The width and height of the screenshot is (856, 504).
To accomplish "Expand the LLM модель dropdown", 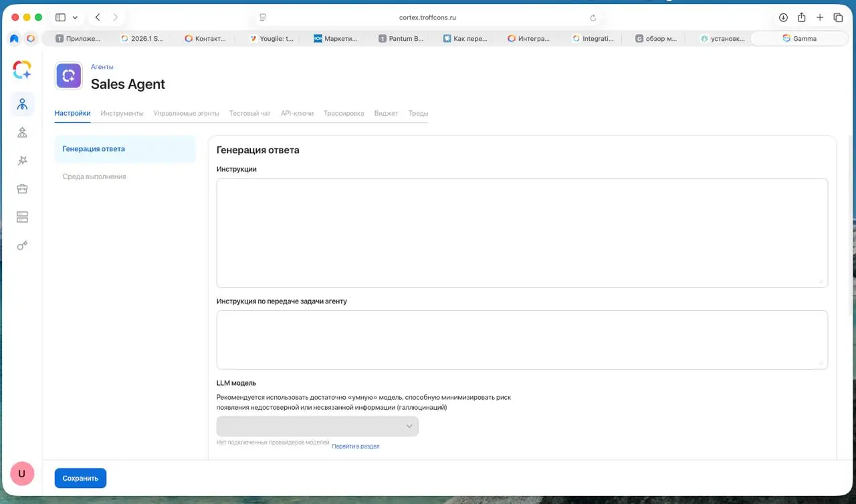I will click(317, 426).
